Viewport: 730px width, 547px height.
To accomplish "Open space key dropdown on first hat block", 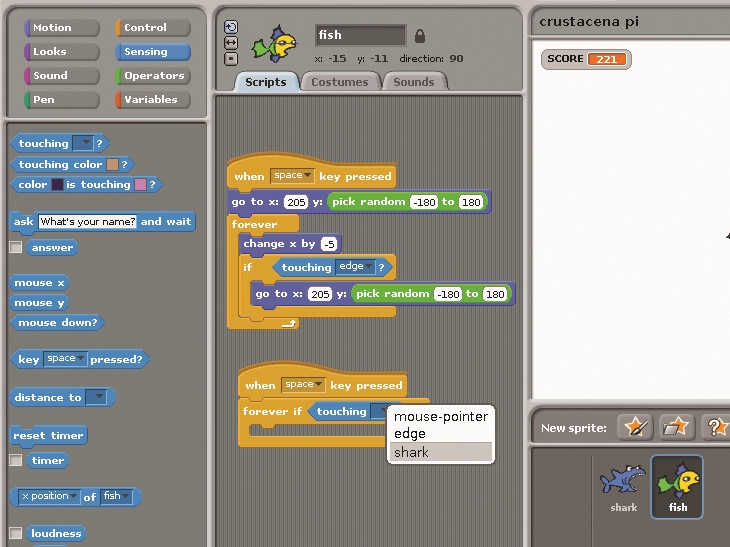I will (292, 176).
